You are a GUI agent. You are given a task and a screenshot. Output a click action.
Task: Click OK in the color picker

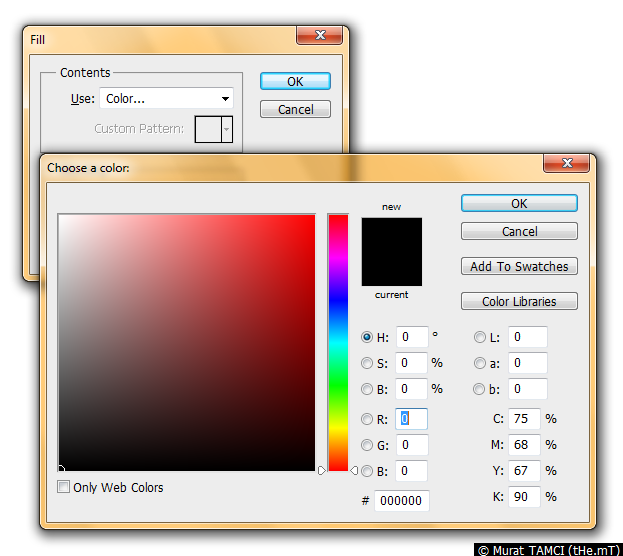519,203
